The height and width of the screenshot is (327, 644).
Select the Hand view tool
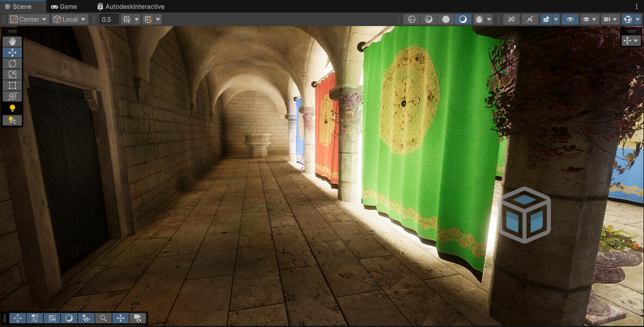point(12,42)
